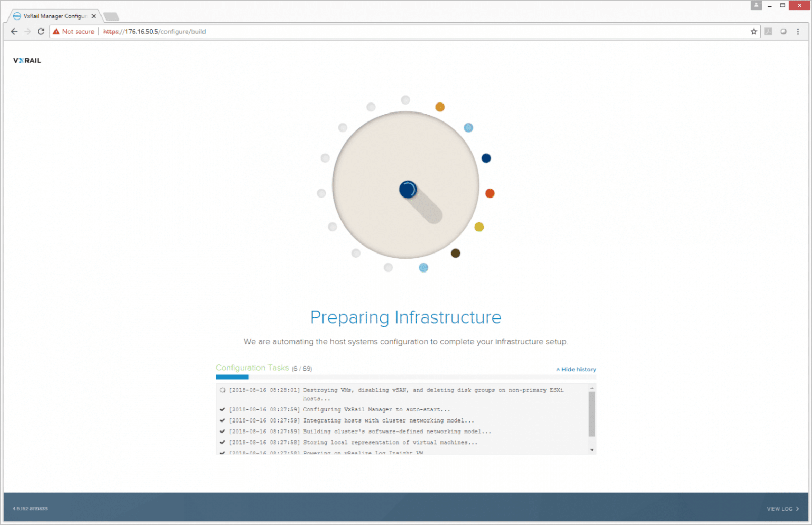
Task: Click the Hide history link
Action: pyautogui.click(x=576, y=369)
